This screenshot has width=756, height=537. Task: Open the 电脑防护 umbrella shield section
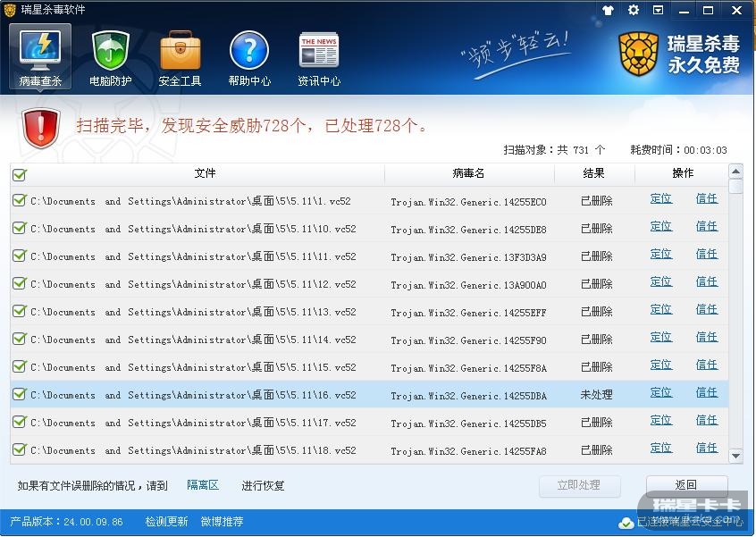[111, 57]
